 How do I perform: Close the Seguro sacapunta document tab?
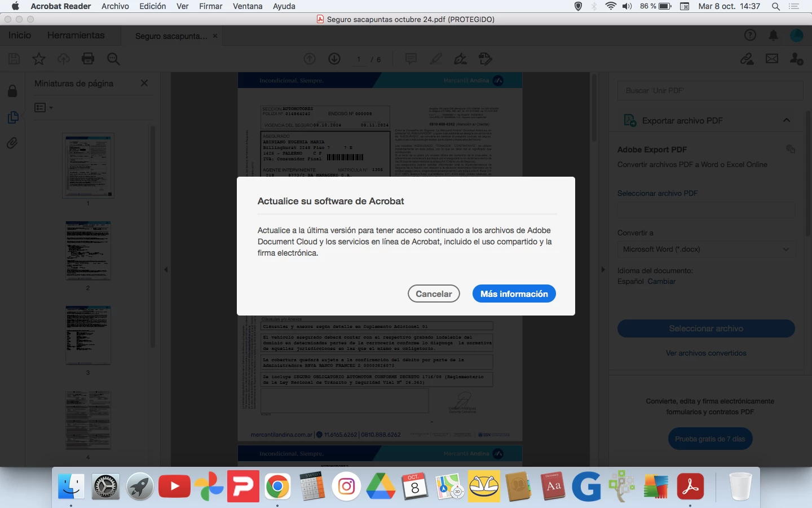pyautogui.click(x=215, y=36)
